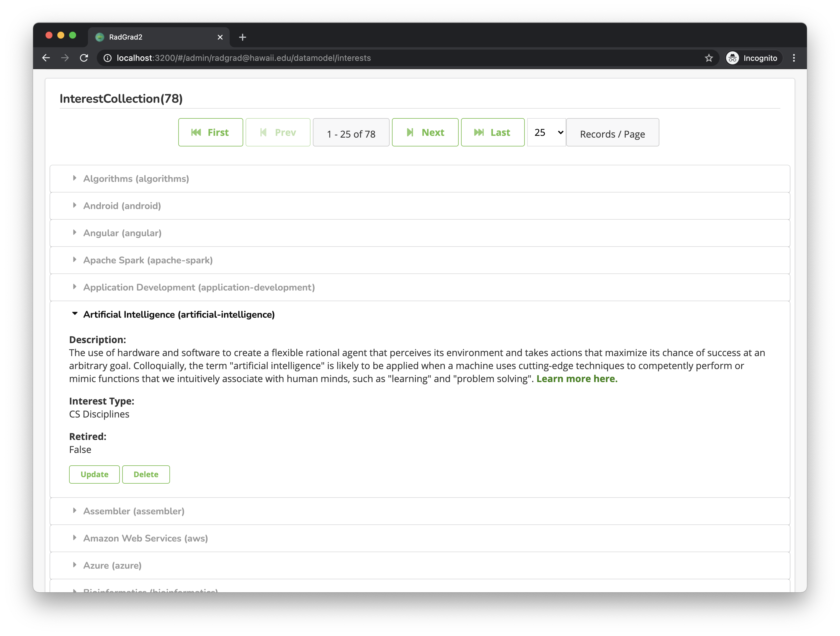This screenshot has height=636, width=840.
Task: Click the InterestCollection(78) heading
Action: tap(121, 99)
